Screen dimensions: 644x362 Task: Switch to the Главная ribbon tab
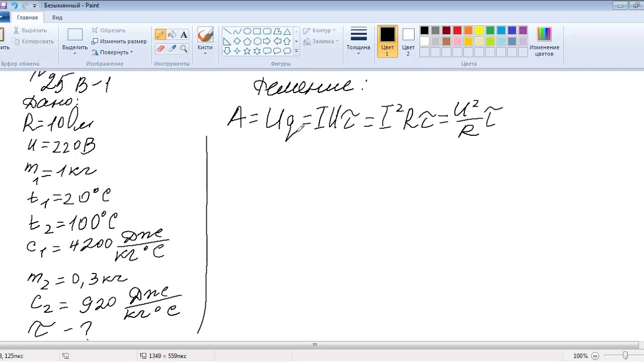(x=27, y=18)
